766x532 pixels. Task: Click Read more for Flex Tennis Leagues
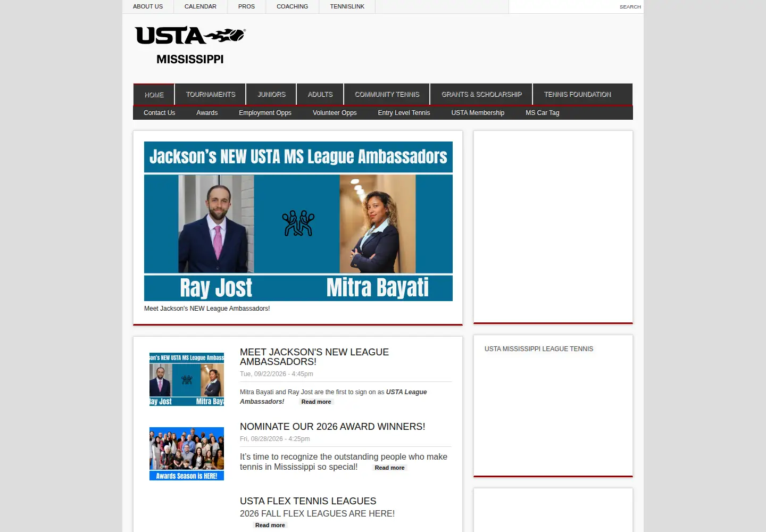[x=270, y=525]
